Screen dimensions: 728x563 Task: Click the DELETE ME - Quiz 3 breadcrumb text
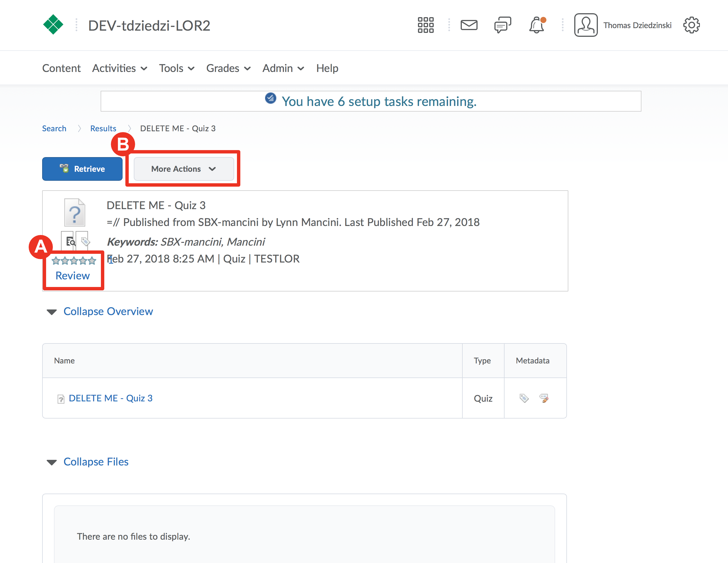pos(178,129)
